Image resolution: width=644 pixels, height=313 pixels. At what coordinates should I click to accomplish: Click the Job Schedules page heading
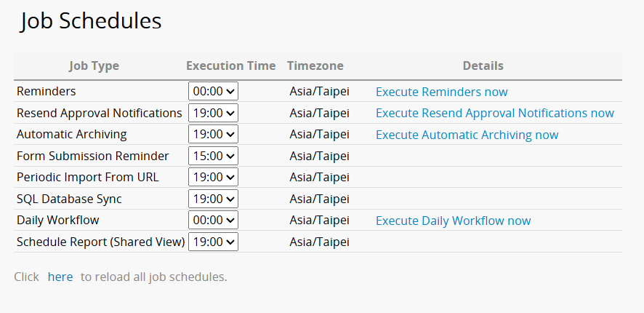coord(91,21)
